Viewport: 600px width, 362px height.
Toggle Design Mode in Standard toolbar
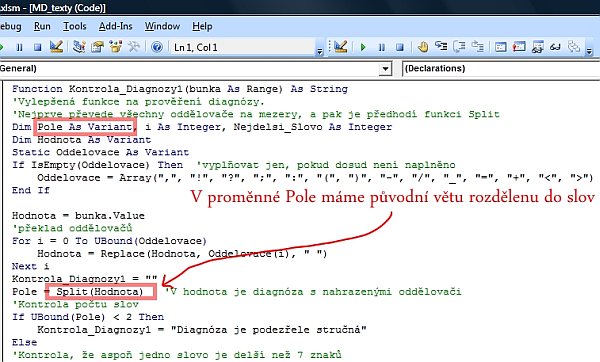click(56, 47)
